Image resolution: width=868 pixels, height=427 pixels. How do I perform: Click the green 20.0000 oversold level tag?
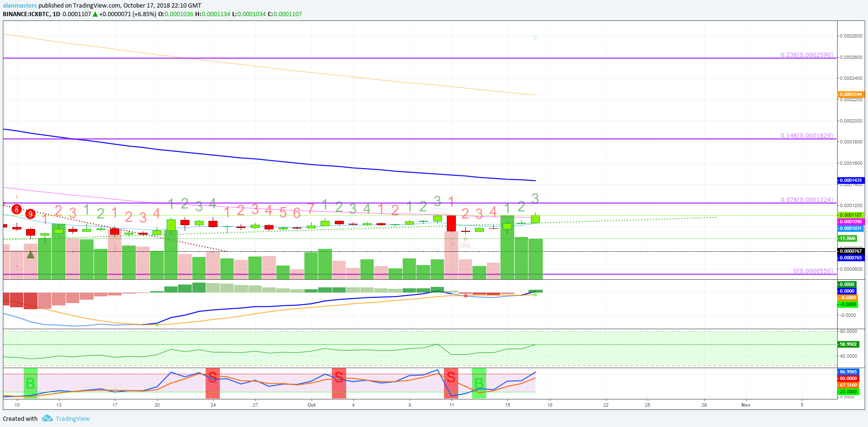coord(848,392)
